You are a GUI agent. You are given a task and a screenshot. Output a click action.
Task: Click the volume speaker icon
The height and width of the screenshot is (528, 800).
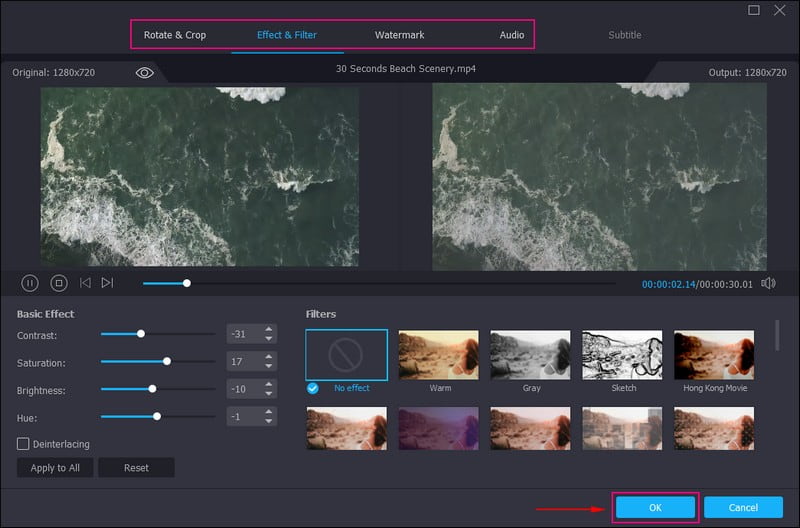click(x=768, y=283)
